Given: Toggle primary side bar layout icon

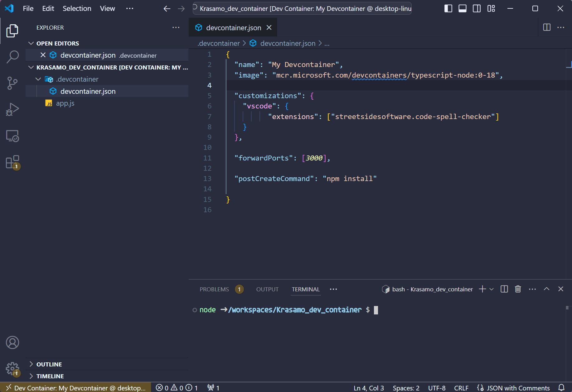Looking at the screenshot, I should [x=448, y=8].
